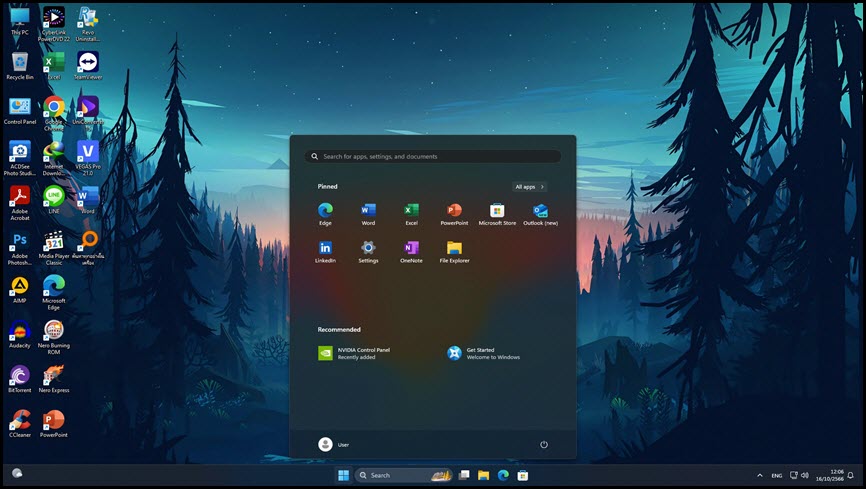Select Internet Download Manager desktop icon
This screenshot has width=866, height=489.
click(54, 159)
